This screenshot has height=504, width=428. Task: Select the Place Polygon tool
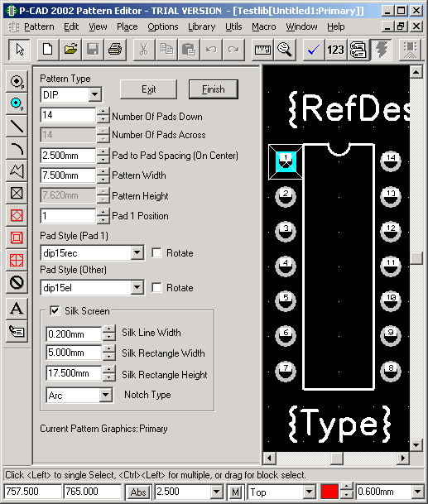[17, 170]
